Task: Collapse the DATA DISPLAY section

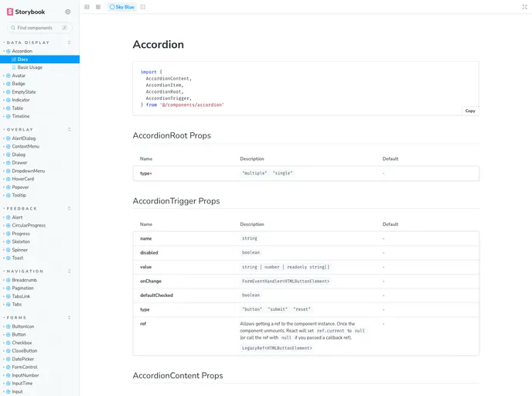Action: 28,43
